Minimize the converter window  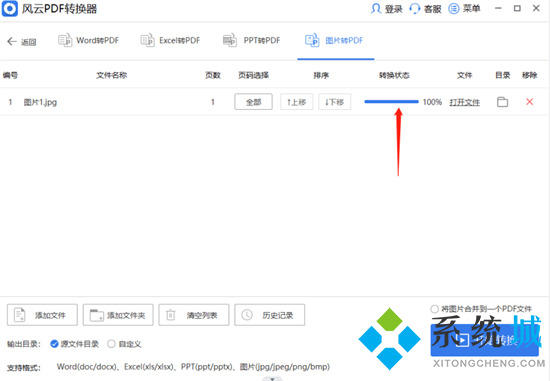point(498,8)
